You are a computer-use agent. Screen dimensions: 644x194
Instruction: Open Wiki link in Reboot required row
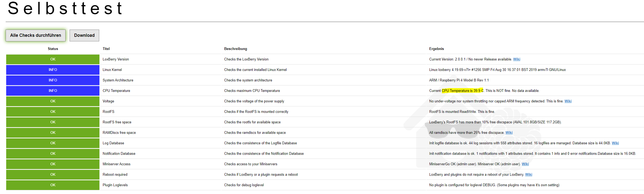(528, 175)
